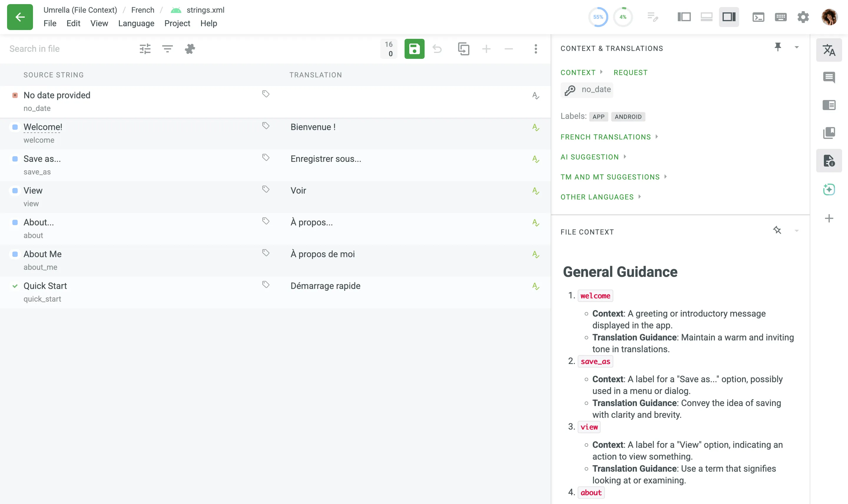Save the current translation with the green save icon
848x504 pixels.
coord(414,49)
